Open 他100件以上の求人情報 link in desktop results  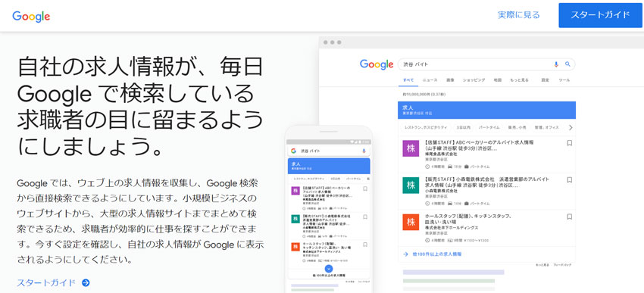(x=437, y=254)
